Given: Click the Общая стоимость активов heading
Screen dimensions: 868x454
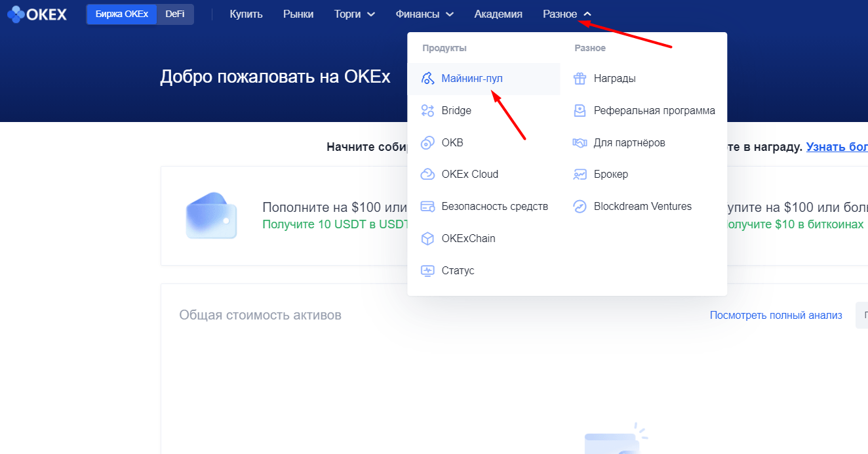Looking at the screenshot, I should point(260,315).
